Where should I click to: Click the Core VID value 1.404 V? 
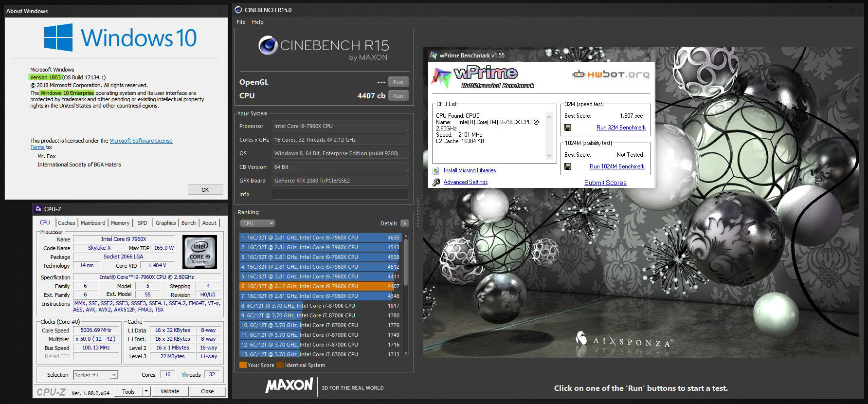[x=158, y=265]
